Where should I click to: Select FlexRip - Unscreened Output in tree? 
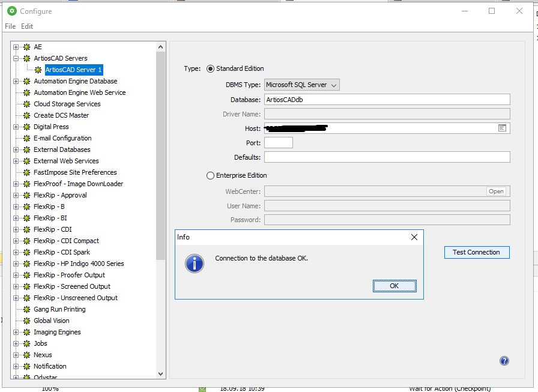point(76,298)
